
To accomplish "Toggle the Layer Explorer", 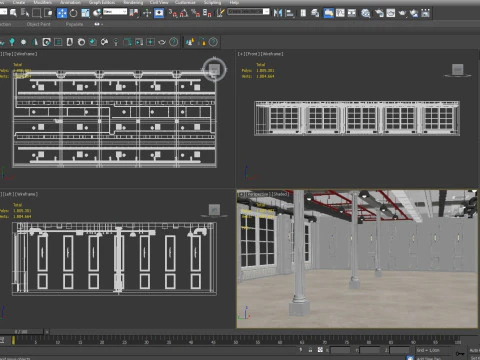I will (315, 13).
